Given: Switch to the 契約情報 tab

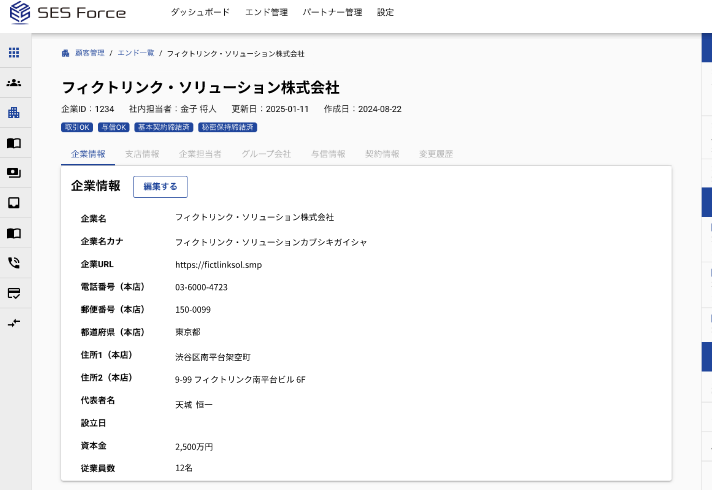Looking at the screenshot, I should [382, 154].
